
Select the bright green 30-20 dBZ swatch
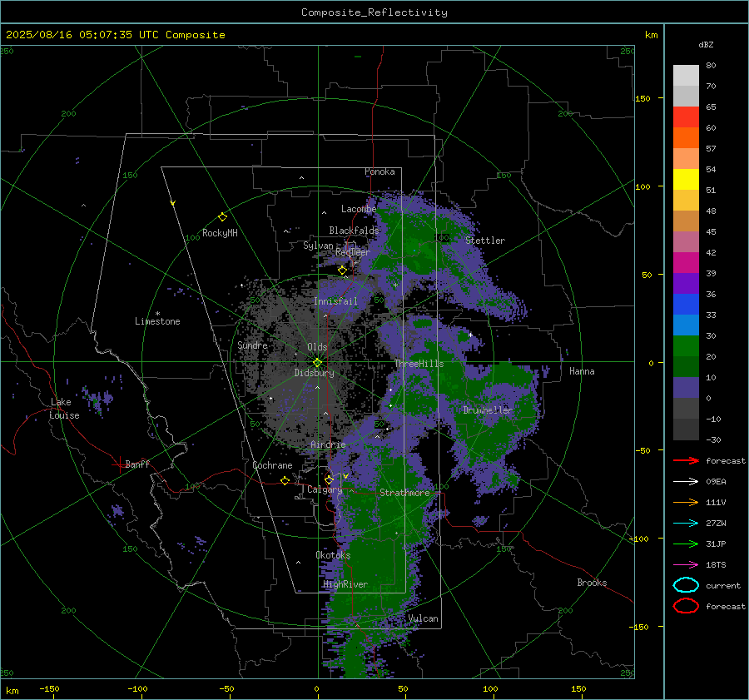click(x=686, y=346)
